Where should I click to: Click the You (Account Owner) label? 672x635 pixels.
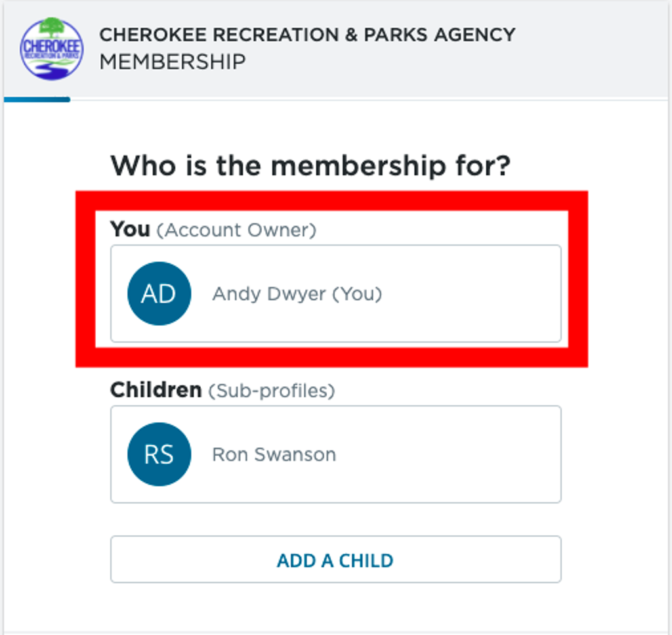(x=213, y=229)
